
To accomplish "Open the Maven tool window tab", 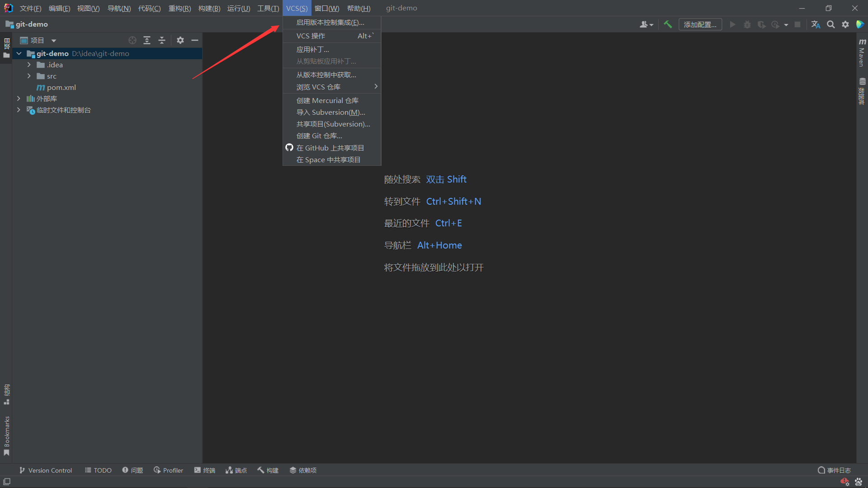I will (862, 52).
